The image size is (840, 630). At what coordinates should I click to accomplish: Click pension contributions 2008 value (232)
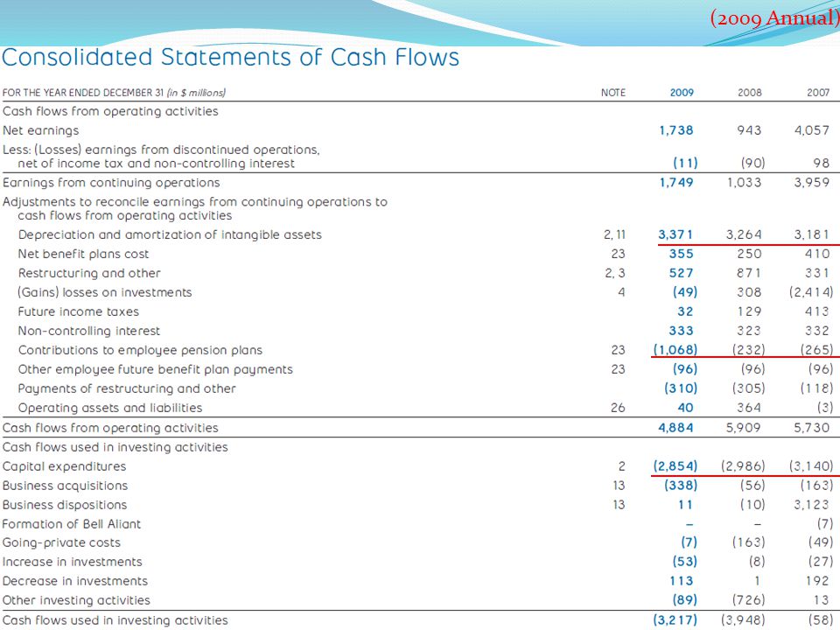click(748, 350)
